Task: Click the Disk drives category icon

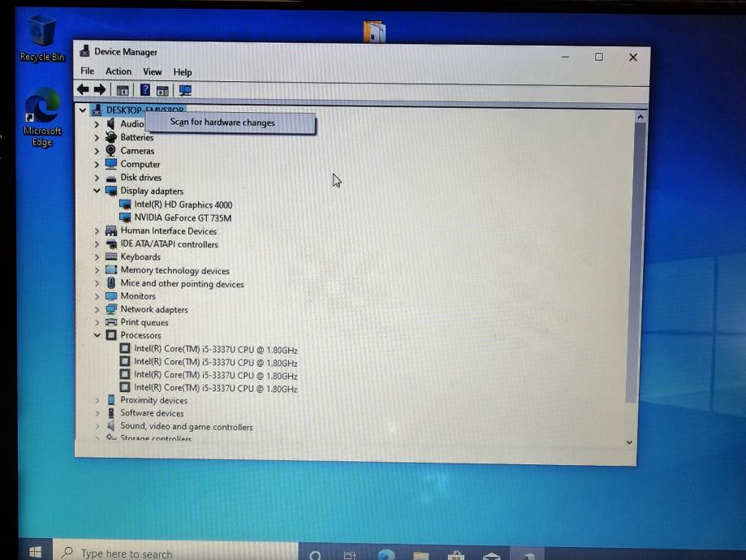Action: coord(111,178)
